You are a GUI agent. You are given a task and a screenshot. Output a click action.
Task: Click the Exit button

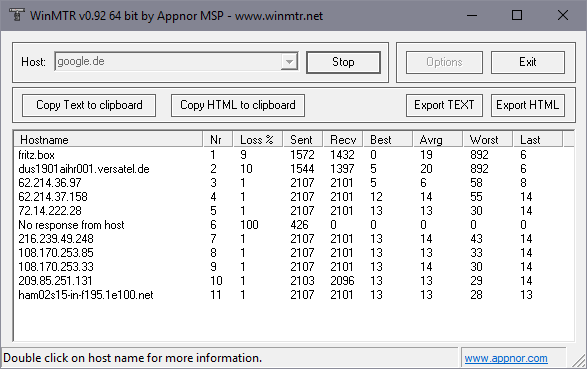(528, 62)
